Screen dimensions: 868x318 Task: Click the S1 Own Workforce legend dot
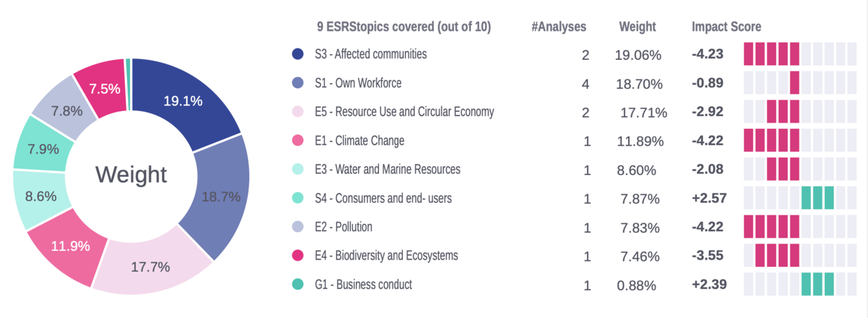coord(298,83)
